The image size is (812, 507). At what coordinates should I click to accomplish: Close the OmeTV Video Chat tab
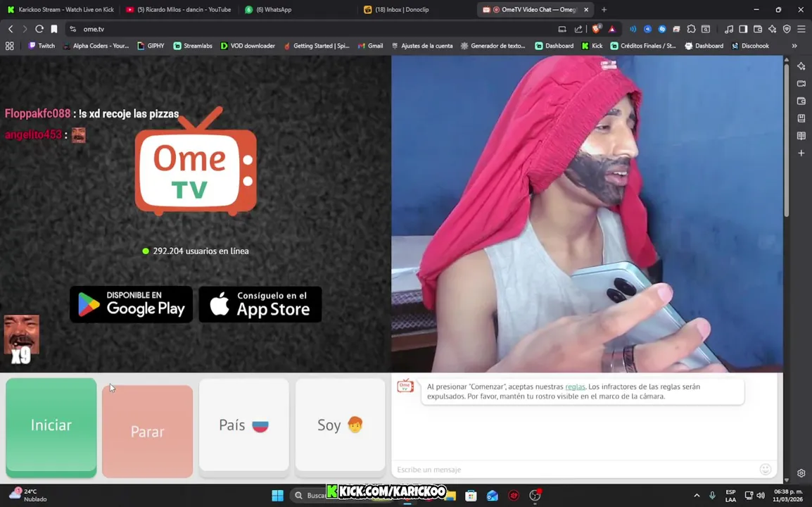586,9
